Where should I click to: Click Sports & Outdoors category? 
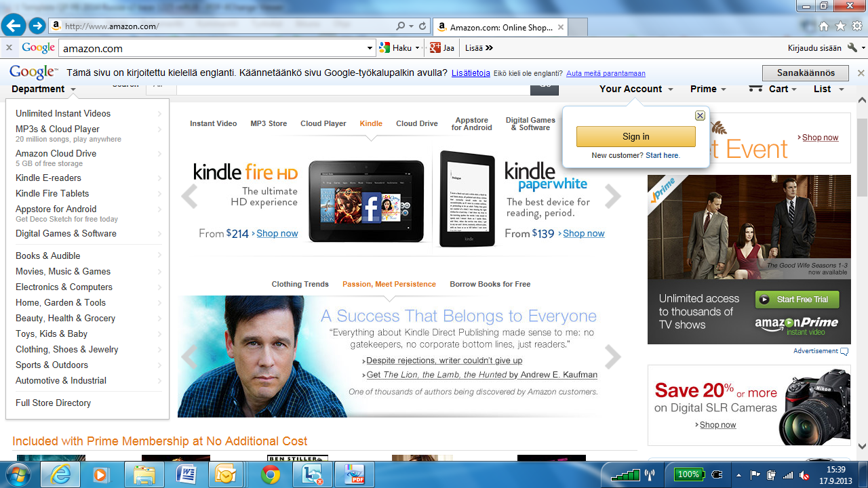pos(52,365)
